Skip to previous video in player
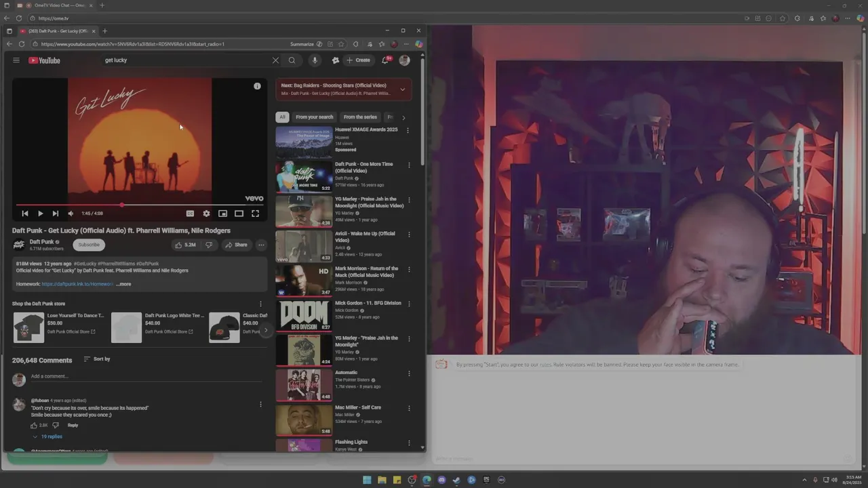 25,213
